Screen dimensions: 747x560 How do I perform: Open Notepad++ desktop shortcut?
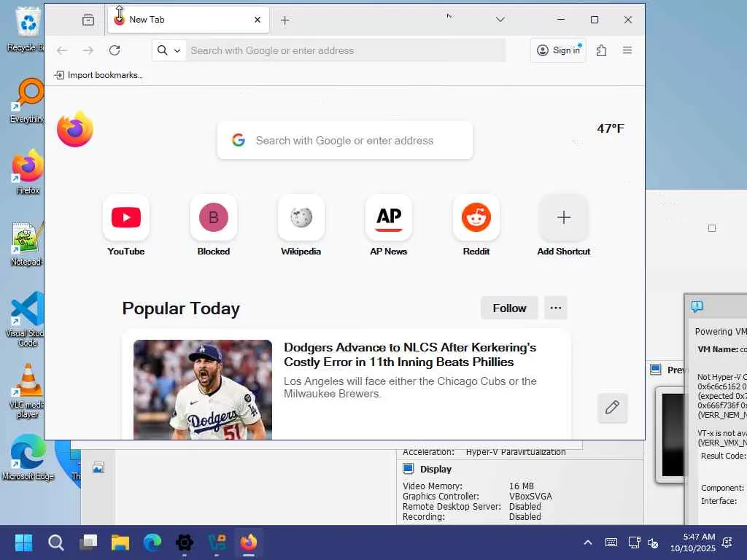[27, 244]
